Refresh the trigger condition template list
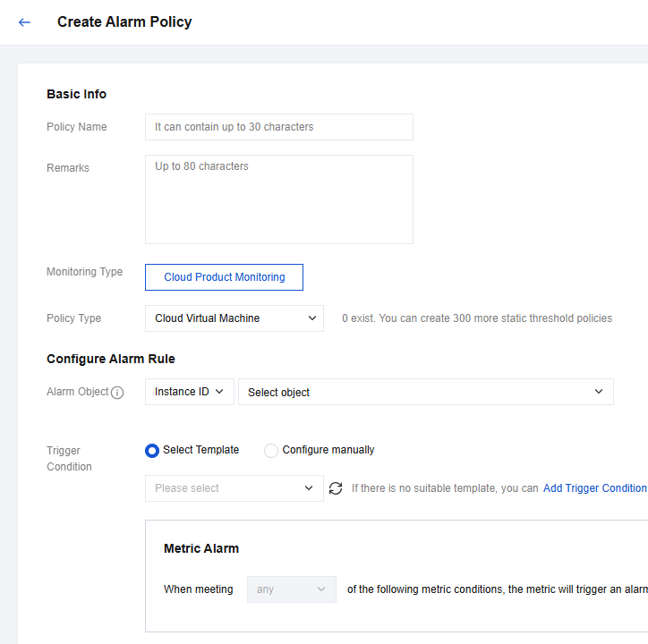648x644 pixels. tap(336, 488)
